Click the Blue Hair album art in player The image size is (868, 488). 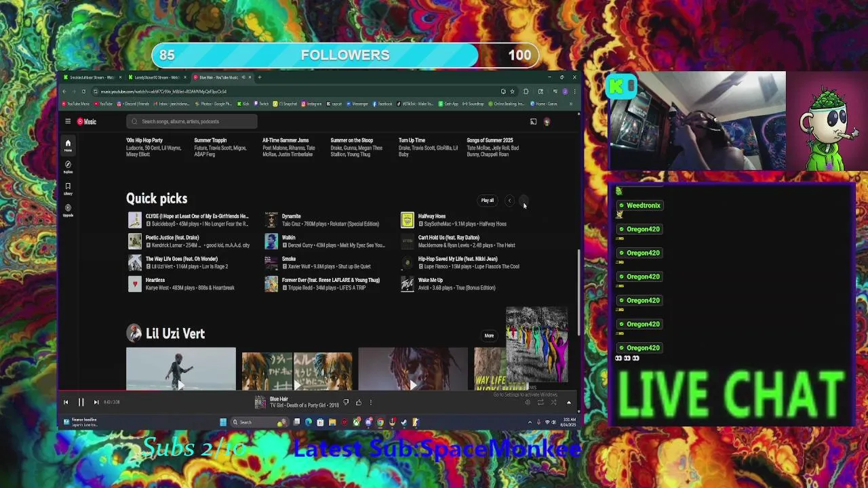tap(260, 403)
